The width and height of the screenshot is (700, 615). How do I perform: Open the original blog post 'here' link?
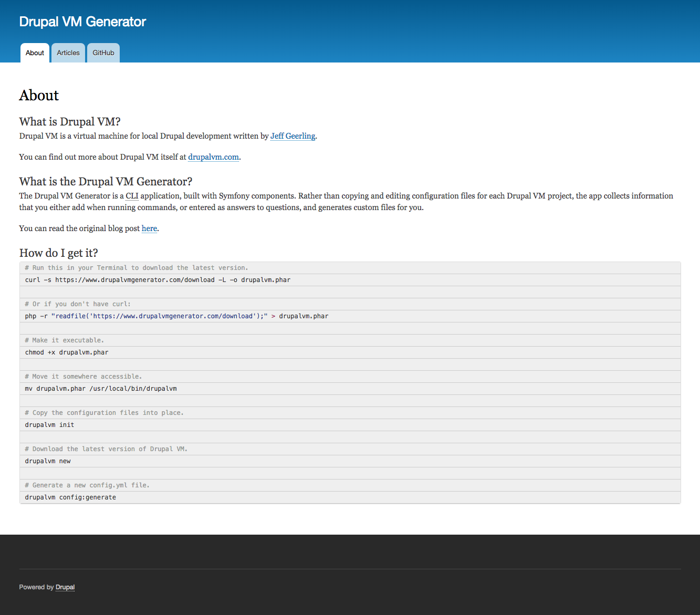point(149,228)
